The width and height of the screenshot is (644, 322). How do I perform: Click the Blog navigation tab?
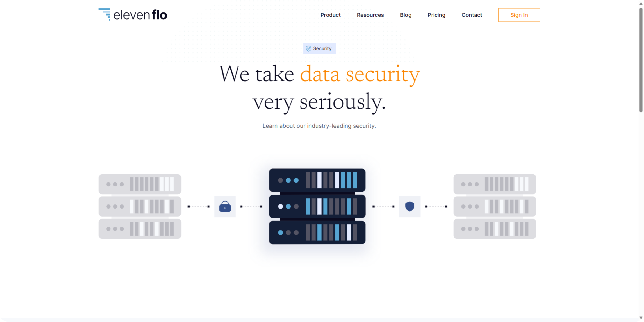tap(406, 15)
